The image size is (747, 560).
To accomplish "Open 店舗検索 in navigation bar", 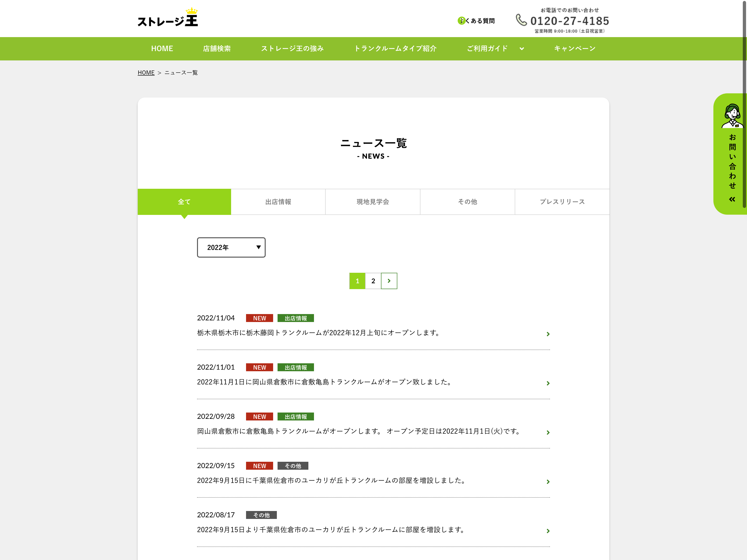I will [x=217, y=49].
